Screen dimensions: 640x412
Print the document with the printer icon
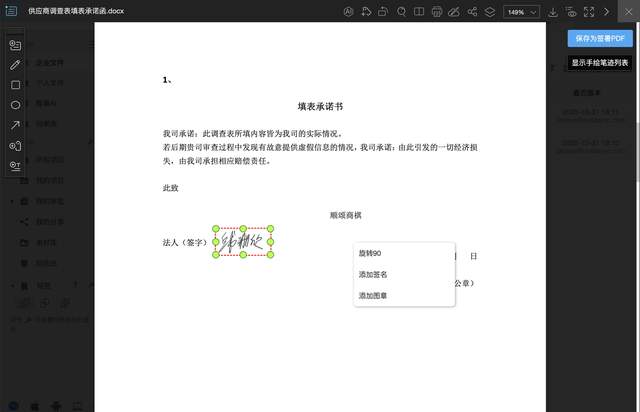(437, 12)
